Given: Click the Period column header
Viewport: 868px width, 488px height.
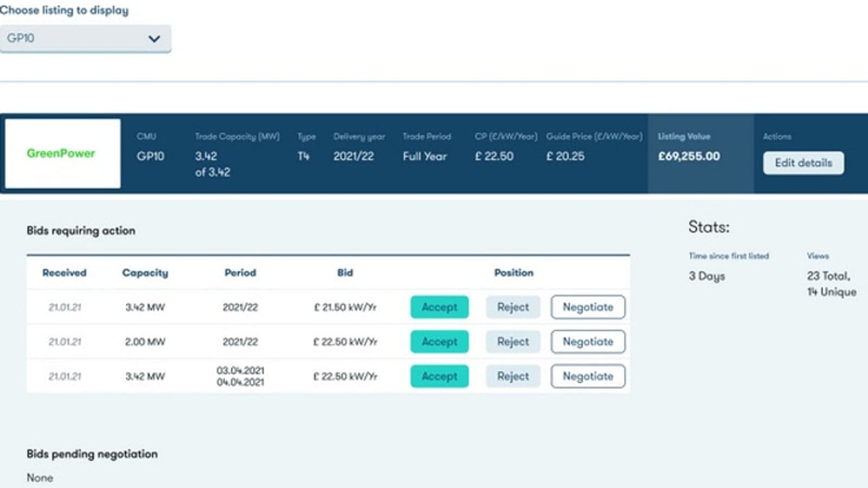Looking at the screenshot, I should [240, 273].
